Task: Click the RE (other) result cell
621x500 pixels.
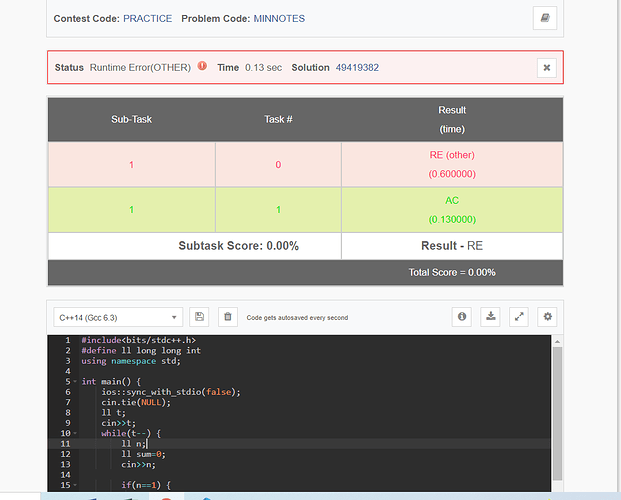Action: pos(452,164)
